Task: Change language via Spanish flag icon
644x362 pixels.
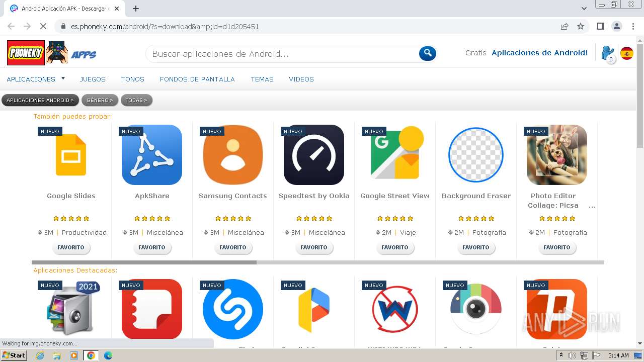Action: (x=627, y=53)
